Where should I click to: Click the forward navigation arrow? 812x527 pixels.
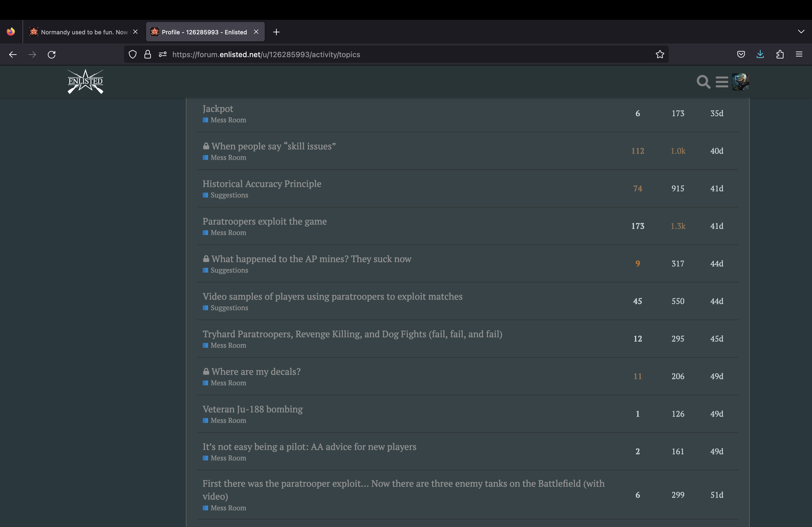click(x=32, y=54)
